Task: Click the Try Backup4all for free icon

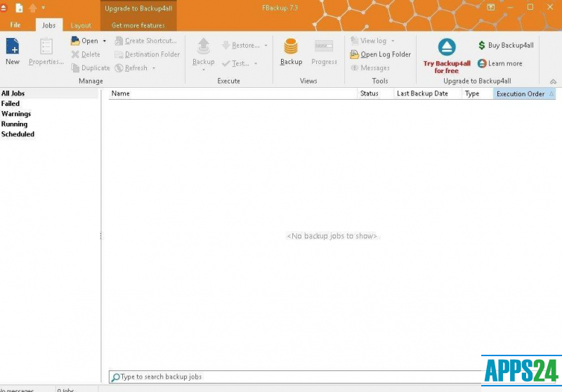Action: pos(447,47)
